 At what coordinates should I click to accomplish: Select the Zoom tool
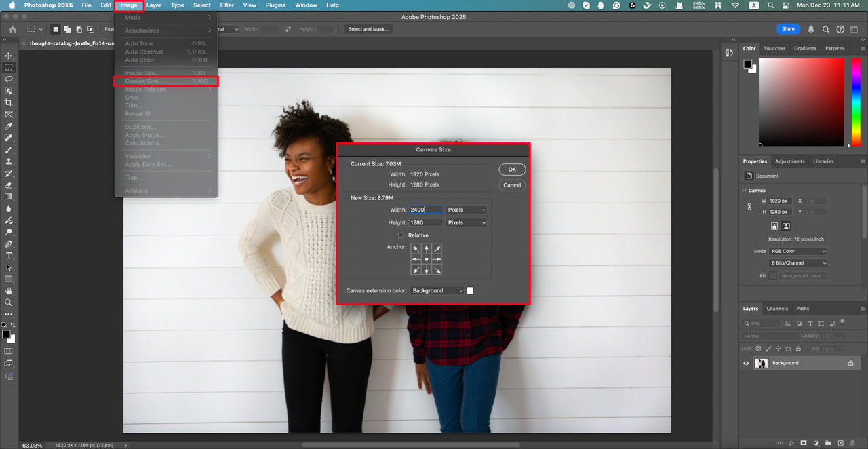9,302
